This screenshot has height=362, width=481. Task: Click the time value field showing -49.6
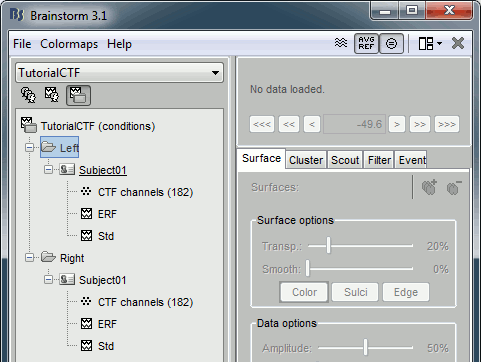coord(354,124)
